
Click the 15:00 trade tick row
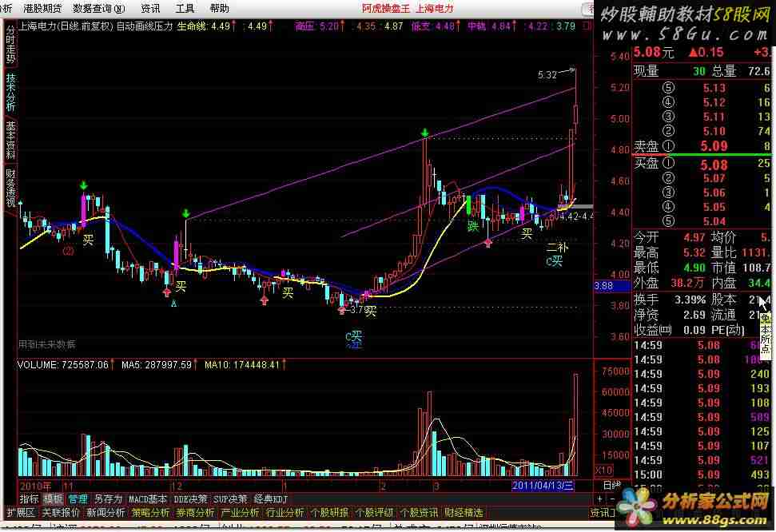pyautogui.click(x=702, y=474)
